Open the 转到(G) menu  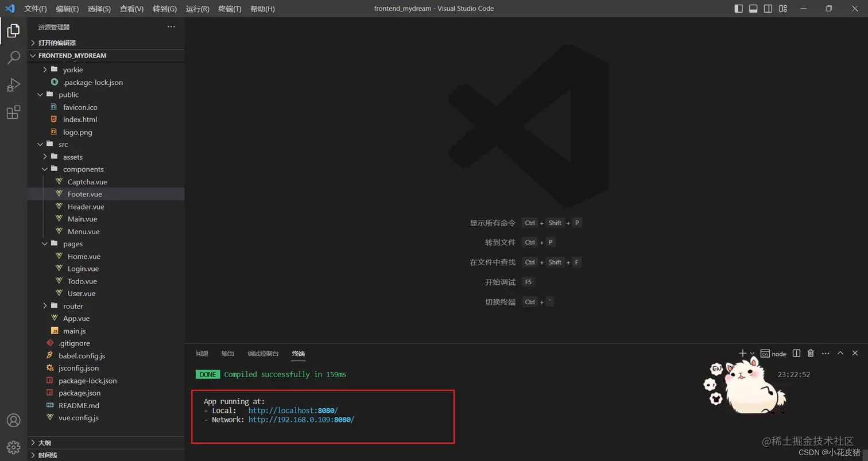click(x=165, y=9)
